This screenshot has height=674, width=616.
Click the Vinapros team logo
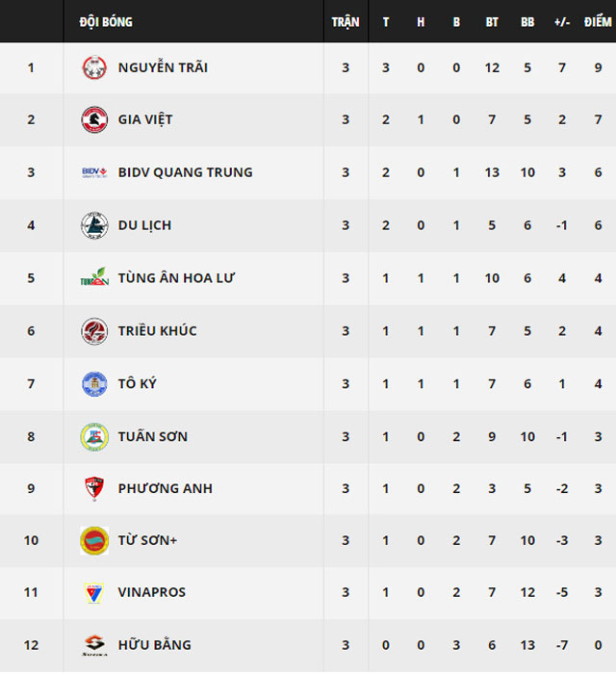(93, 592)
